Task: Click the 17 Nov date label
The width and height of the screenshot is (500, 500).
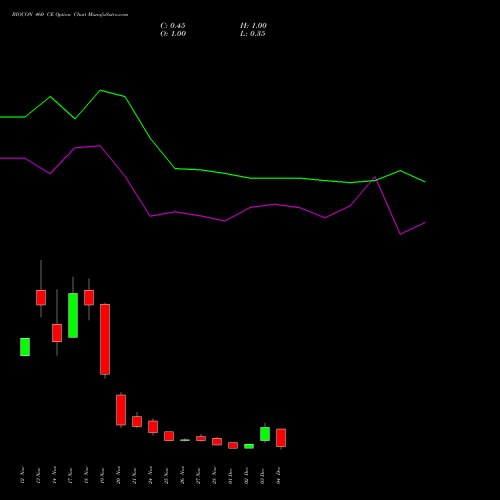Action: 70,475
